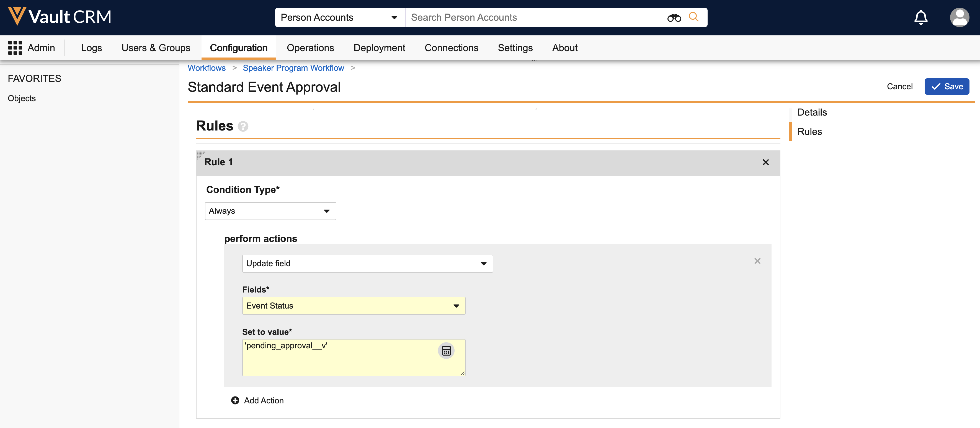The image size is (980, 428).
Task: Follow the Speaker Program Workflow breadcrumb link
Action: 293,68
